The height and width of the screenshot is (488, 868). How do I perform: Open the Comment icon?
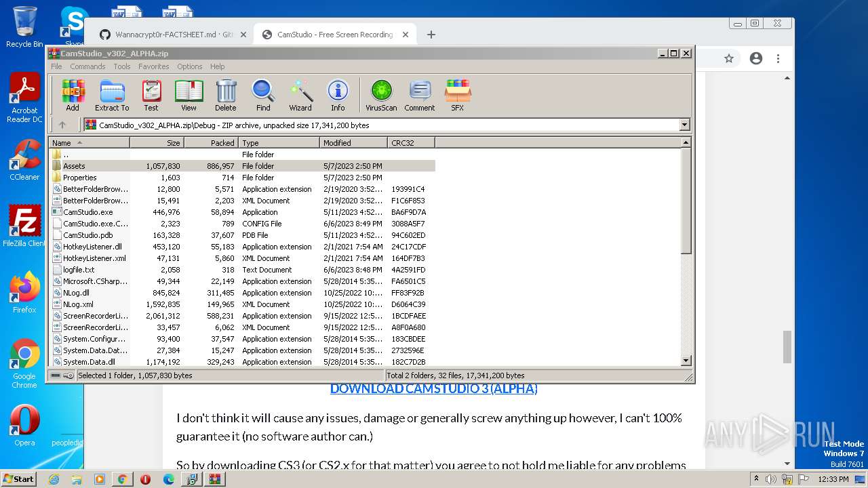(x=420, y=95)
